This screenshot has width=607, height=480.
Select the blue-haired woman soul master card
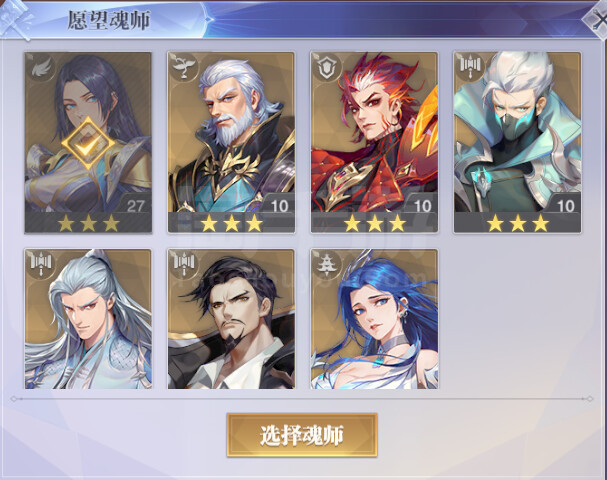point(374,319)
